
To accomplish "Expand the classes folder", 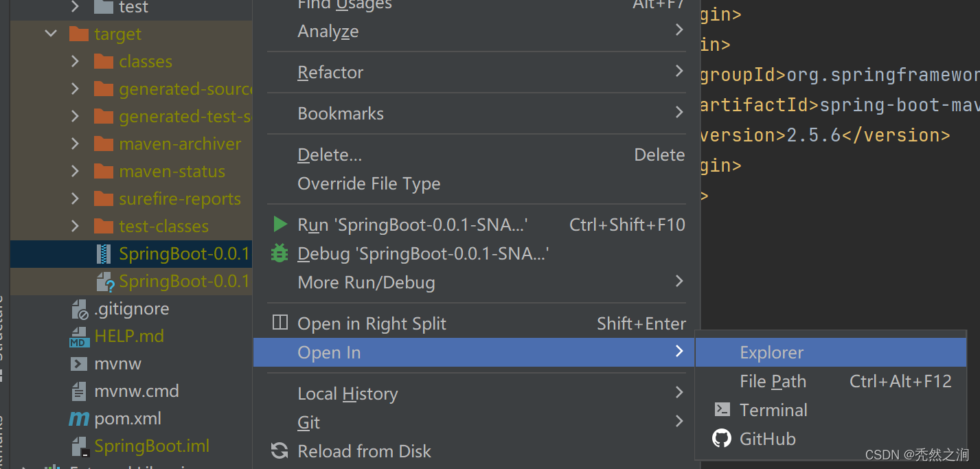I will click(x=75, y=61).
